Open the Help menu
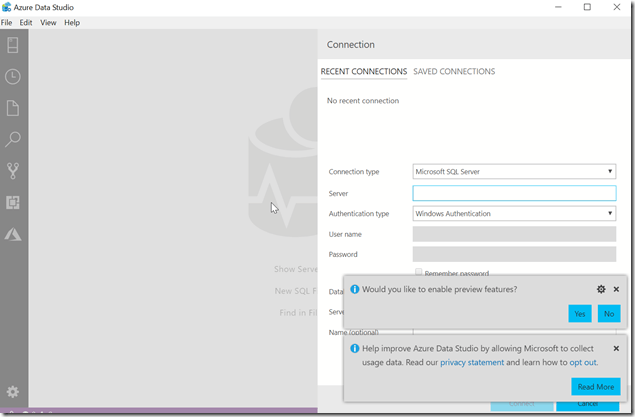This screenshot has width=635, height=417. (x=72, y=23)
